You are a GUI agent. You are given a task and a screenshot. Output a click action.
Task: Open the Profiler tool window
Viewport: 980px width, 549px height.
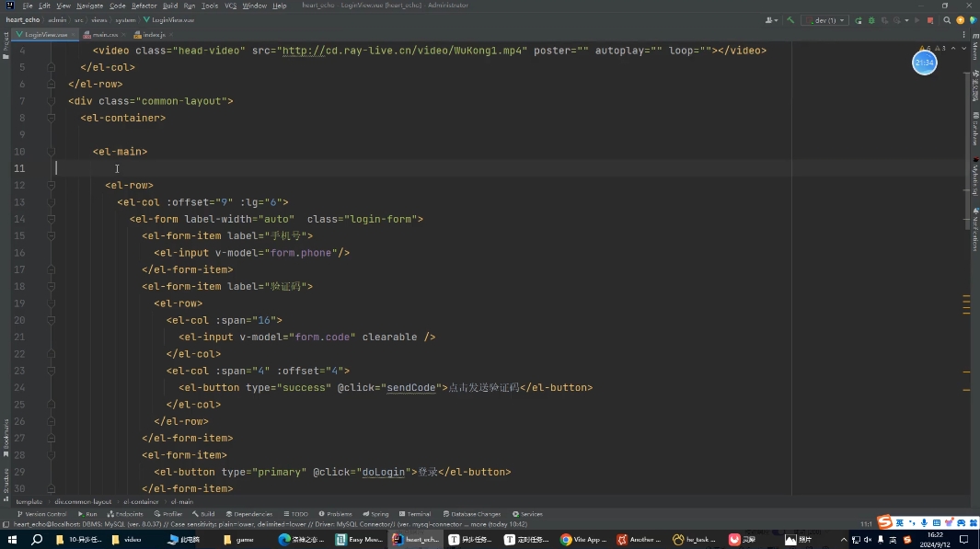[168, 514]
